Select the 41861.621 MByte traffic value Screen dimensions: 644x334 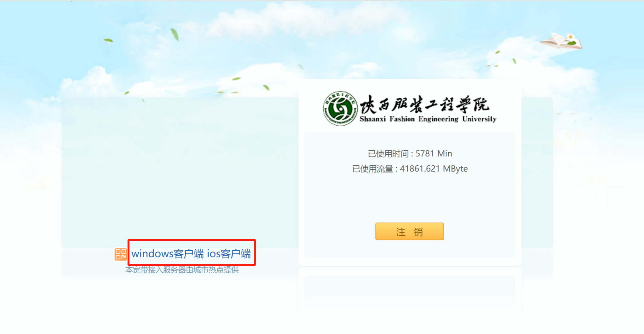pyautogui.click(x=434, y=169)
